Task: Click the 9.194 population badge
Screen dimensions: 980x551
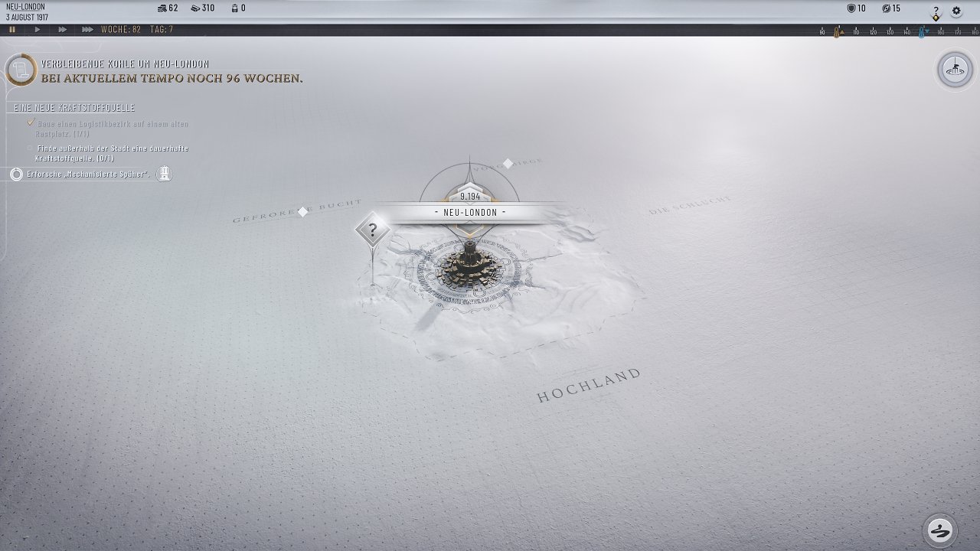Action: click(x=470, y=197)
